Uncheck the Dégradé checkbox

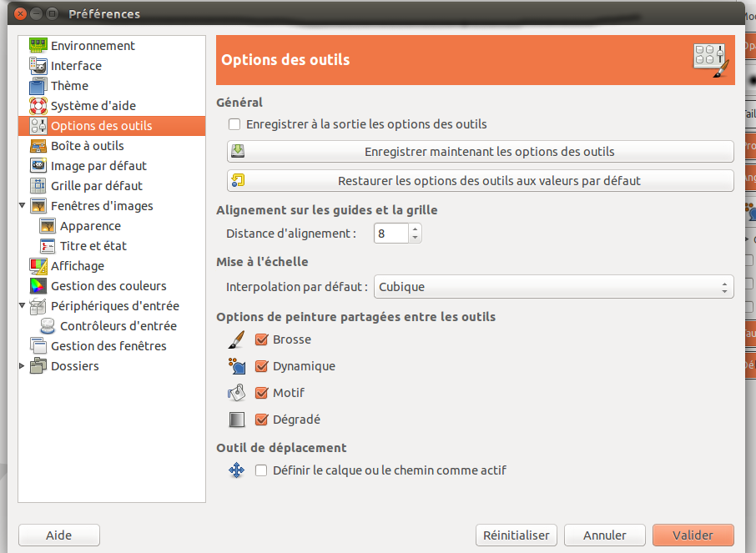261,420
